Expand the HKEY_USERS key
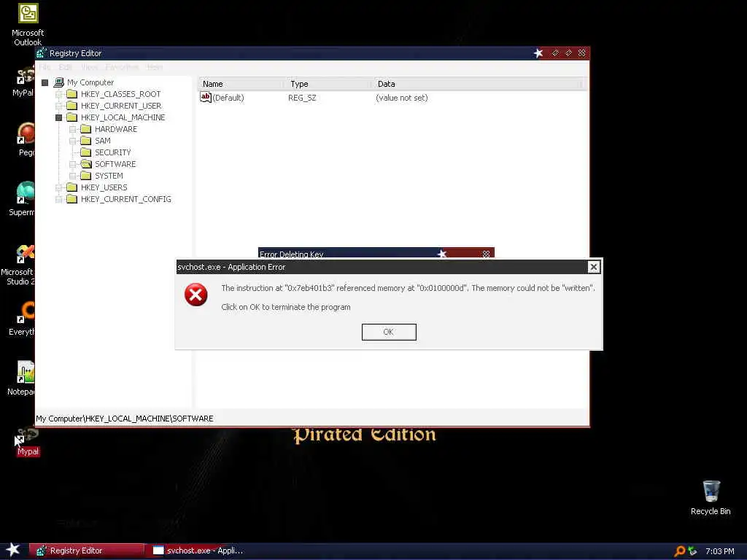Viewport: 747px width, 560px height. (58, 187)
